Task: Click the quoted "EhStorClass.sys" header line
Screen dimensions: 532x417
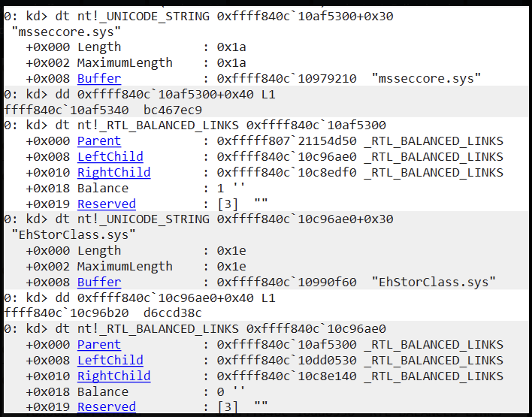Action: (74, 235)
